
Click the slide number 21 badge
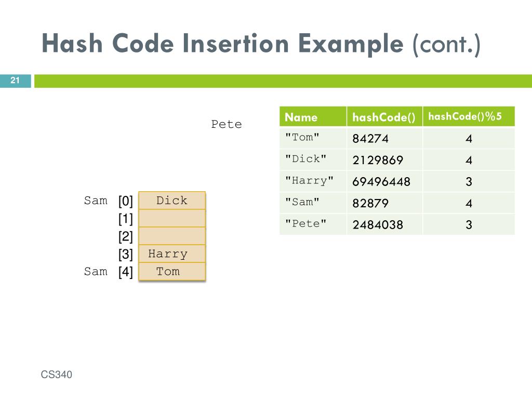(15, 81)
